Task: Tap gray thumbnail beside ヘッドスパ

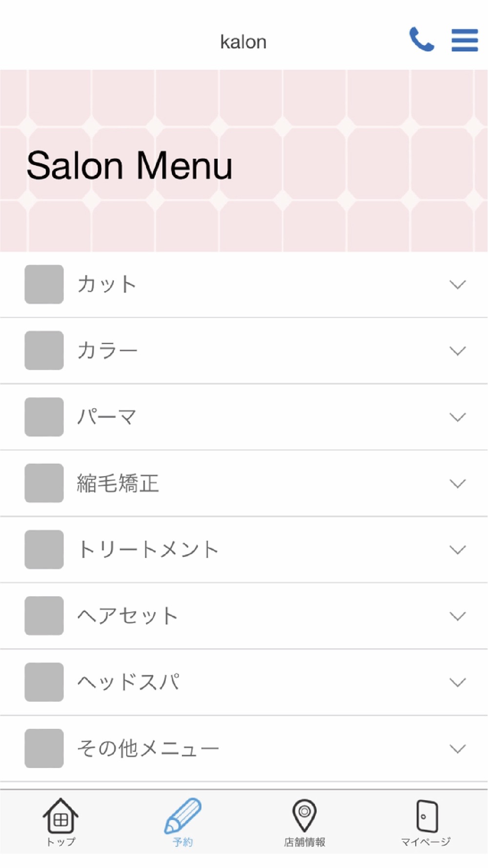Action: [44, 682]
